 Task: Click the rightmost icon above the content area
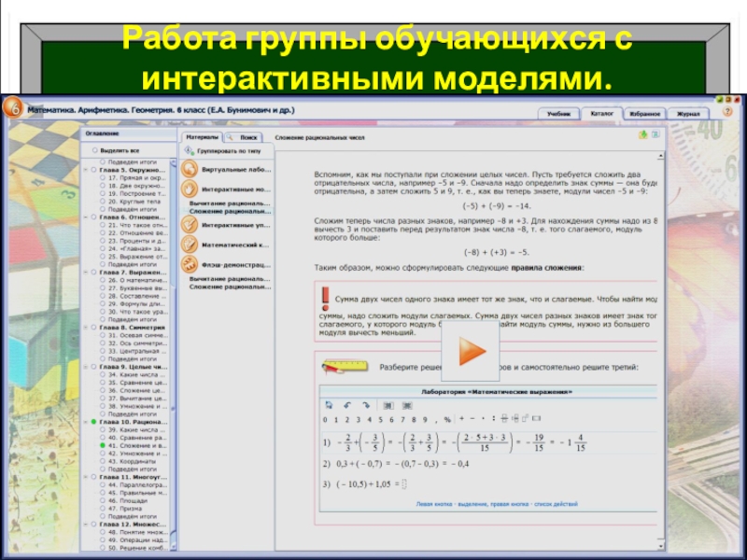(655, 134)
